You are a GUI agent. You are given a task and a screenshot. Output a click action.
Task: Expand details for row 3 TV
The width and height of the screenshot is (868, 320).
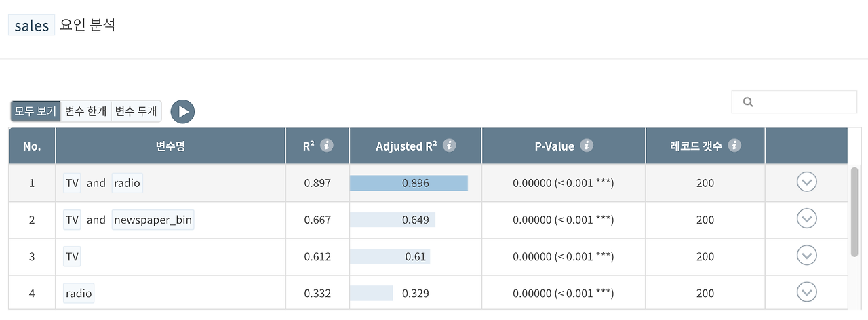coord(806,256)
